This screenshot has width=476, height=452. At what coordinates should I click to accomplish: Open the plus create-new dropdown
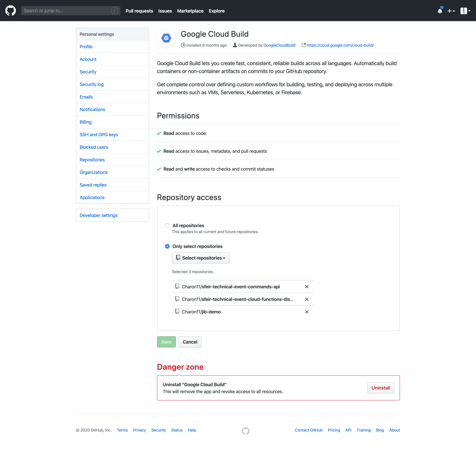[451, 11]
